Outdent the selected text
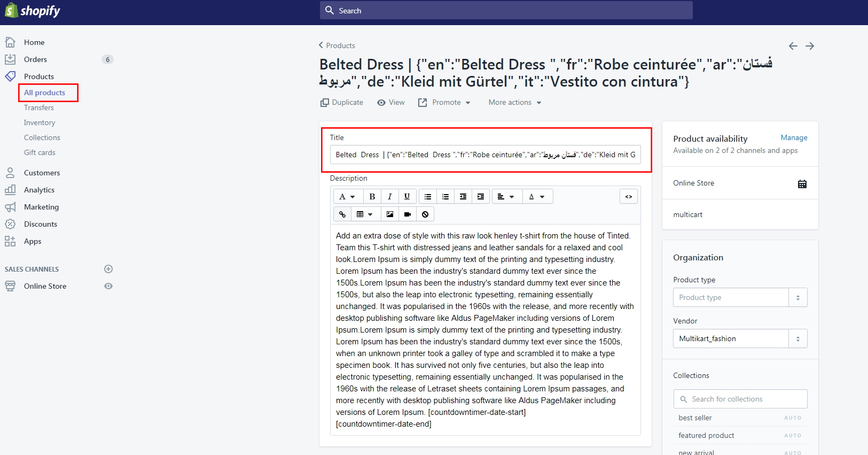This screenshot has height=455, width=868. tap(463, 197)
